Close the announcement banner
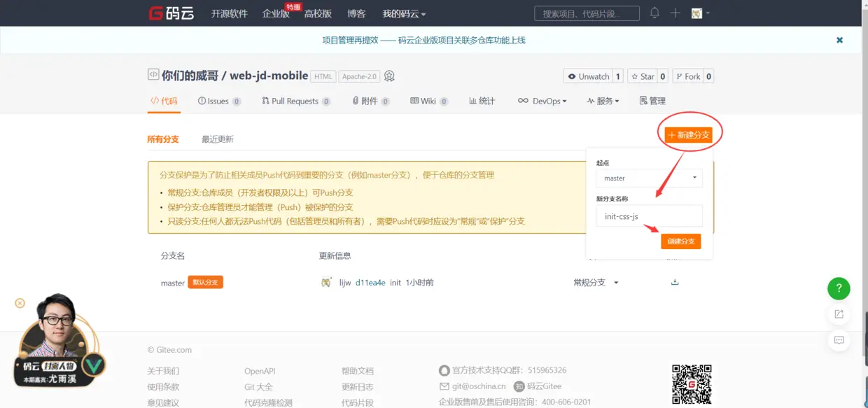Screen dimensions: 868x408 tap(839, 40)
